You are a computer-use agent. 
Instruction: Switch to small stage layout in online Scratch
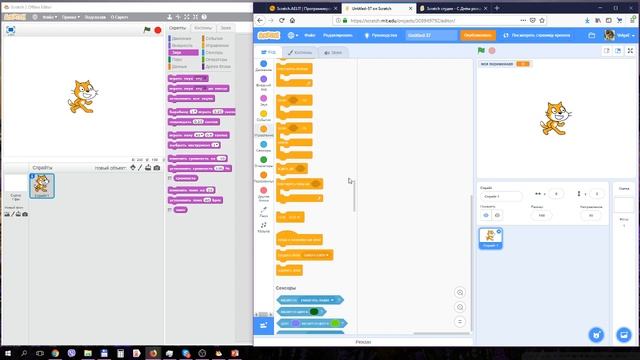607,51
